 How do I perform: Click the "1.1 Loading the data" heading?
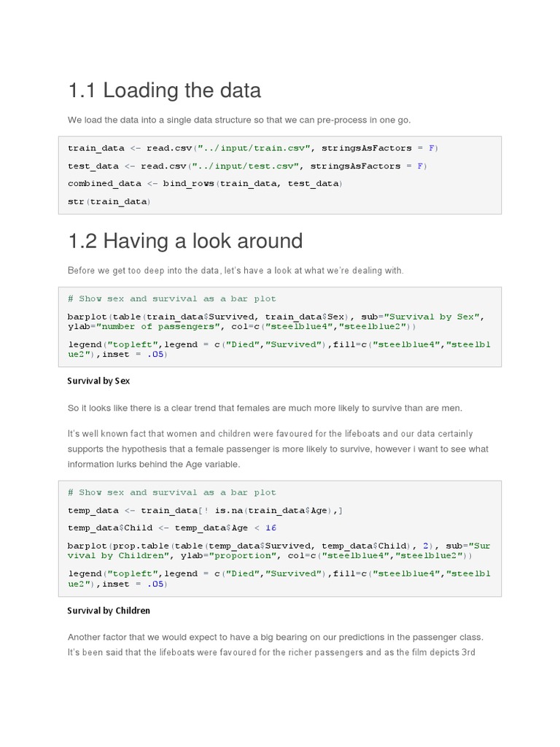164,91
